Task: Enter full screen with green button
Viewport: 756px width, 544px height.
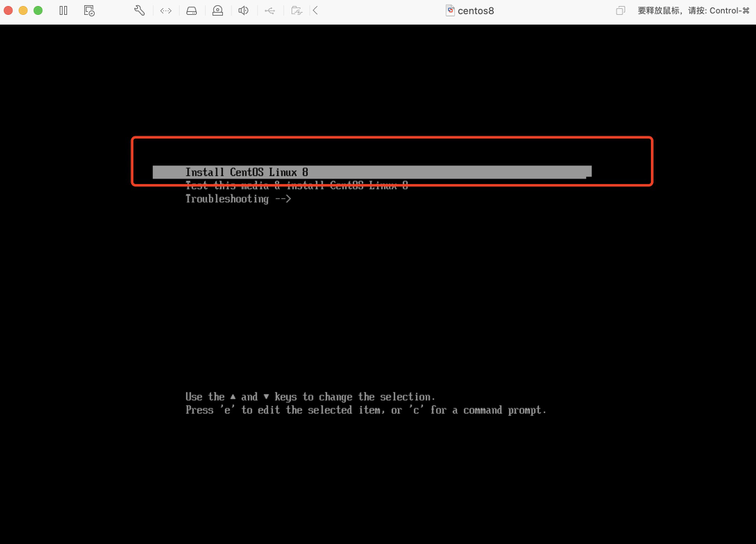Action: point(38,10)
